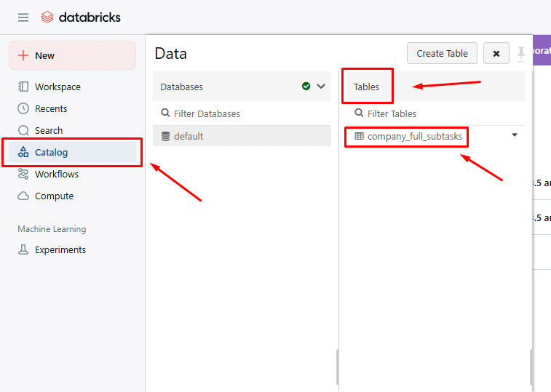
Task: Click the Filter Tables magnifier icon
Action: point(359,113)
